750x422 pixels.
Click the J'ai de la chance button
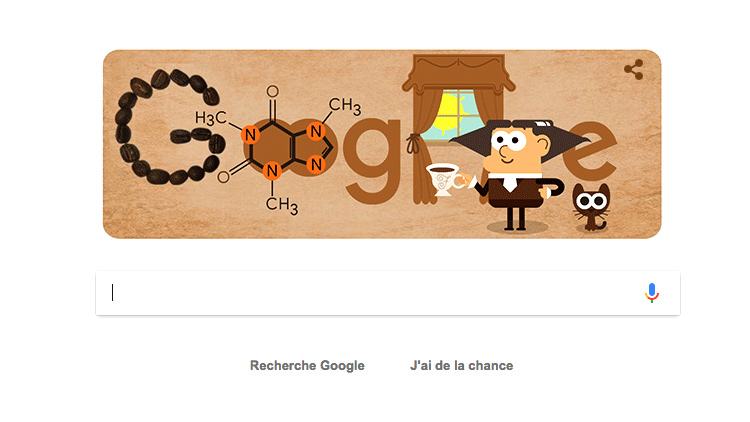coord(462,366)
